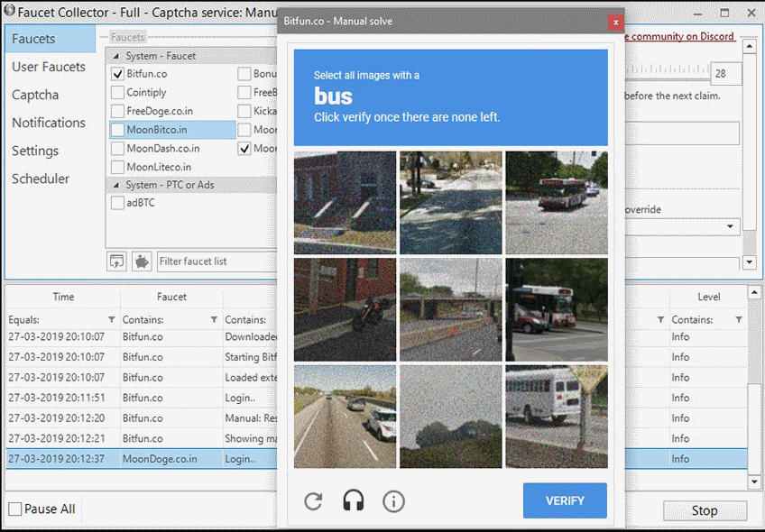Select captcha tile with white bus and sign
Image resolution: width=765 pixels, height=532 pixels.
pos(557,417)
